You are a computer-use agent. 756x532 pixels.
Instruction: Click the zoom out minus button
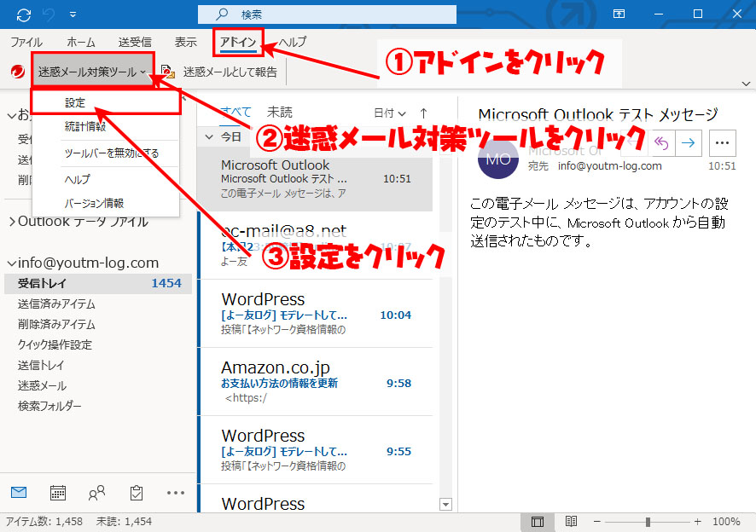pyautogui.click(x=597, y=522)
